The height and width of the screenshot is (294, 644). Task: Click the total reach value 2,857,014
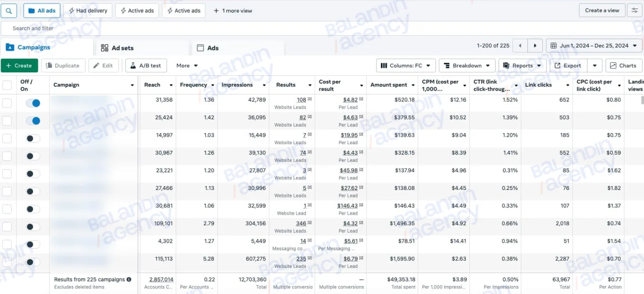click(161, 279)
